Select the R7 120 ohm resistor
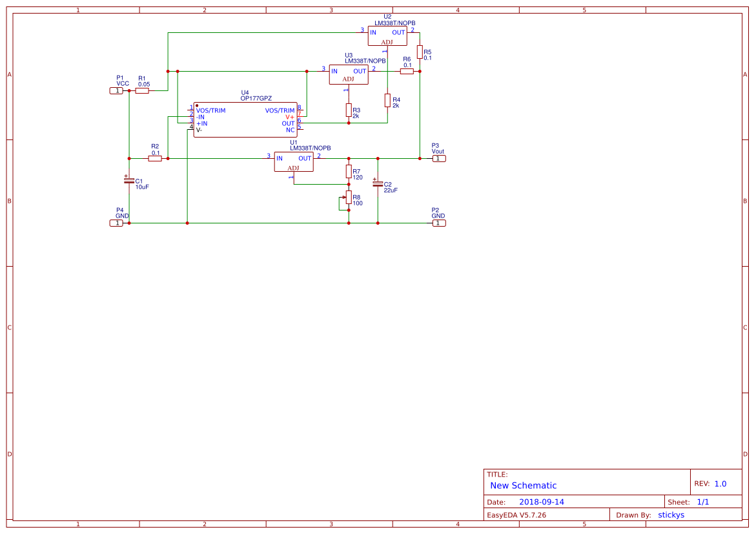This screenshot has height=534, width=756. [x=349, y=171]
